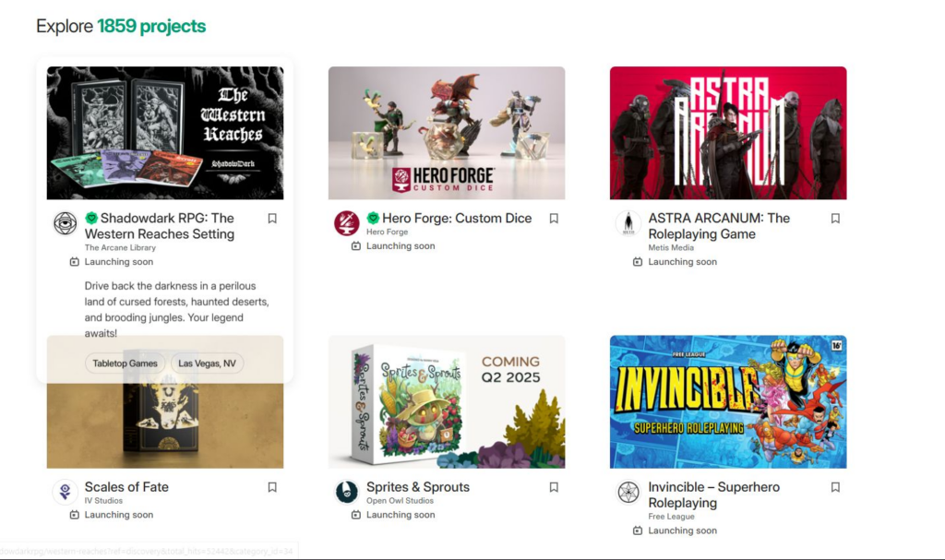Open the Hero Forge Custom Dice image
This screenshot has height=560, width=945.
pyautogui.click(x=447, y=133)
